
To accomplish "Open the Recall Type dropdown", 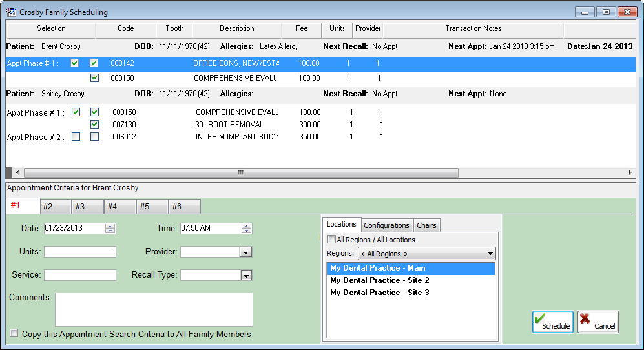I will coord(246,275).
